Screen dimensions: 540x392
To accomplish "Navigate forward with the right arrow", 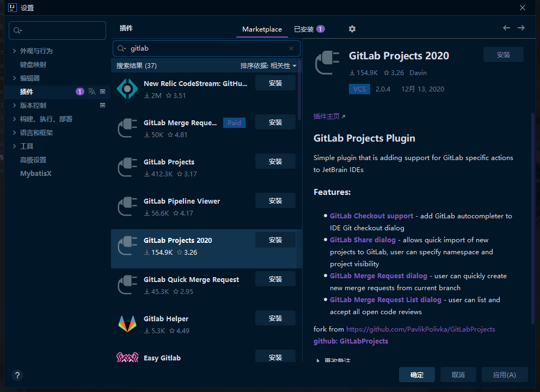I will tap(521, 28).
